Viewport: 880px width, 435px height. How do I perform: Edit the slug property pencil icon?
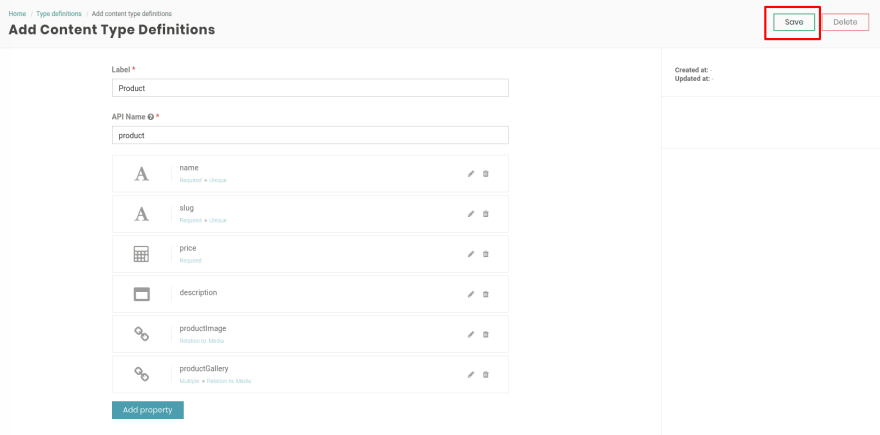click(471, 214)
